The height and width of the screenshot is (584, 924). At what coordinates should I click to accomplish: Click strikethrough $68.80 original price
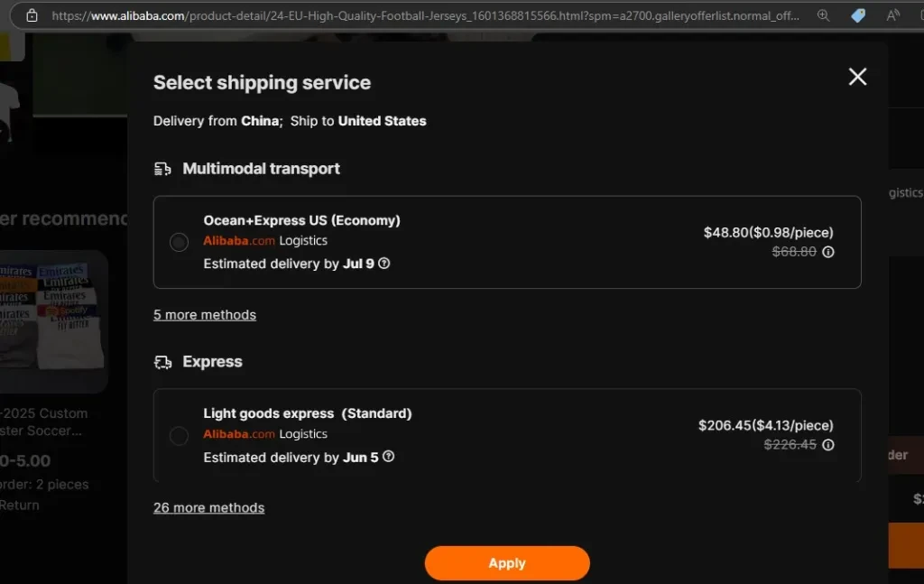pyautogui.click(x=794, y=252)
